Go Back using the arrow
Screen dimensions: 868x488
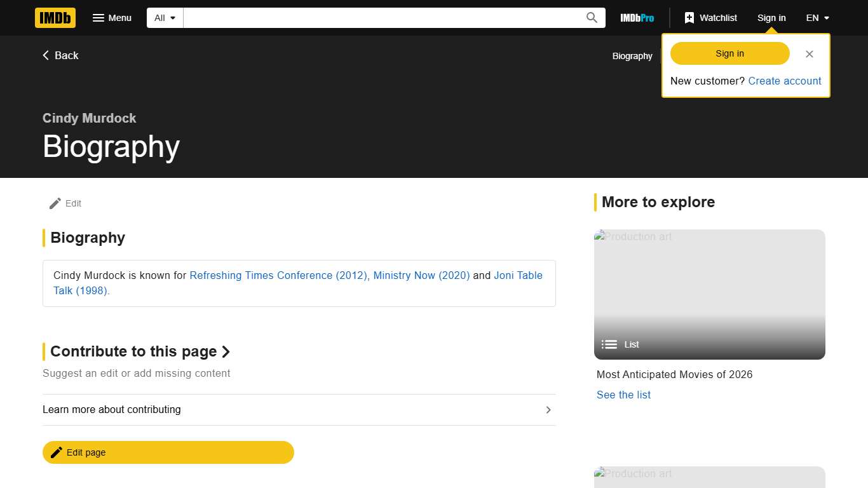(60, 55)
